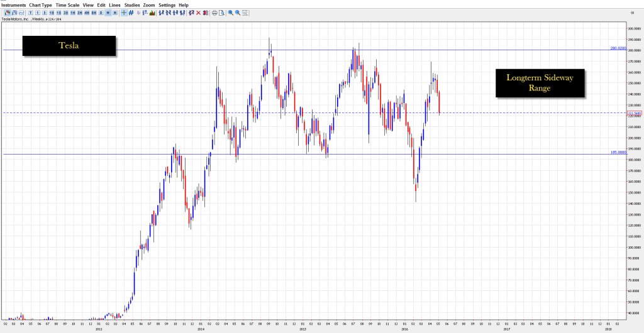Click the zoom in magnifier icon
The height and width of the screenshot is (333, 644).
click(230, 13)
